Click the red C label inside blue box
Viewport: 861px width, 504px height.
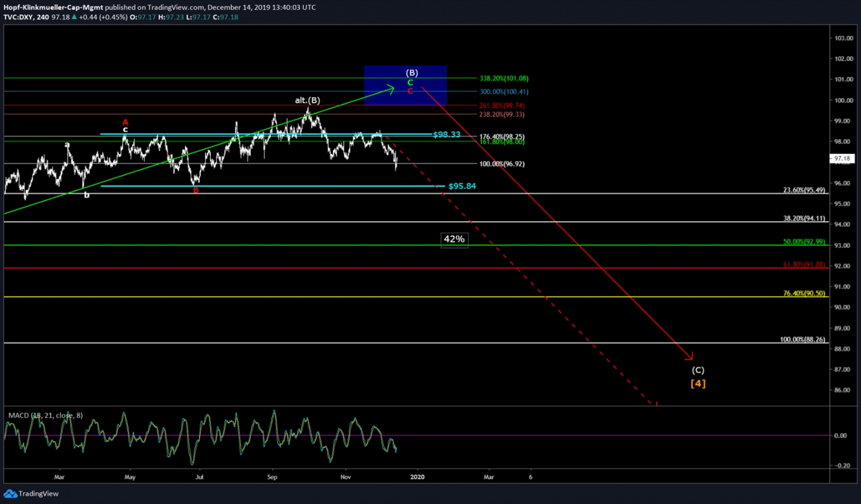(x=410, y=91)
